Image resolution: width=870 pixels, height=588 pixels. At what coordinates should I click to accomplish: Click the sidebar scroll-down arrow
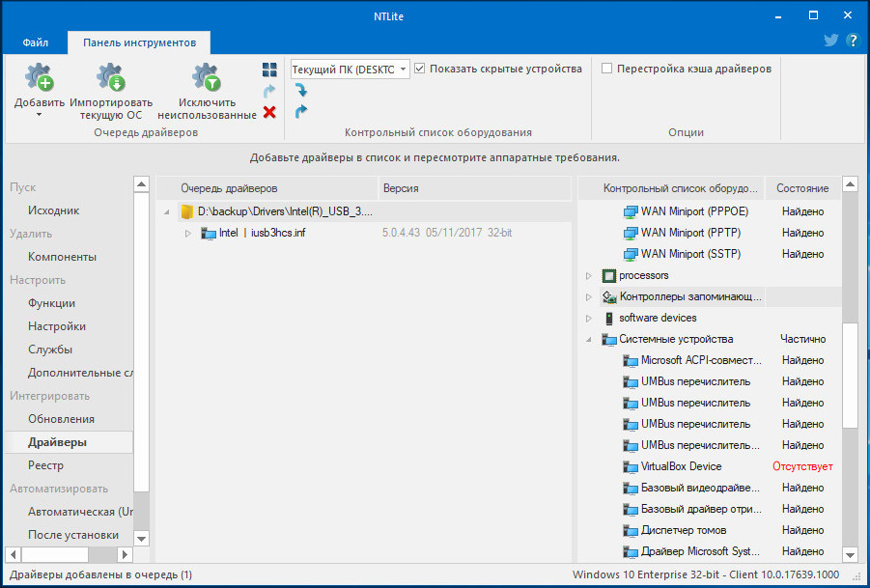point(142,538)
